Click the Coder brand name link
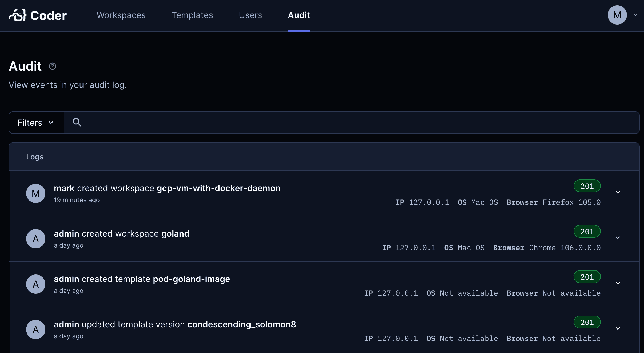 pyautogui.click(x=48, y=15)
